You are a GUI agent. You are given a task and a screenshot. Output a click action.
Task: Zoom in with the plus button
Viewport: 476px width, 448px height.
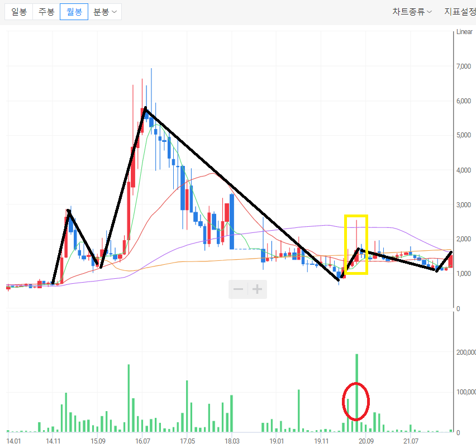tap(257, 289)
